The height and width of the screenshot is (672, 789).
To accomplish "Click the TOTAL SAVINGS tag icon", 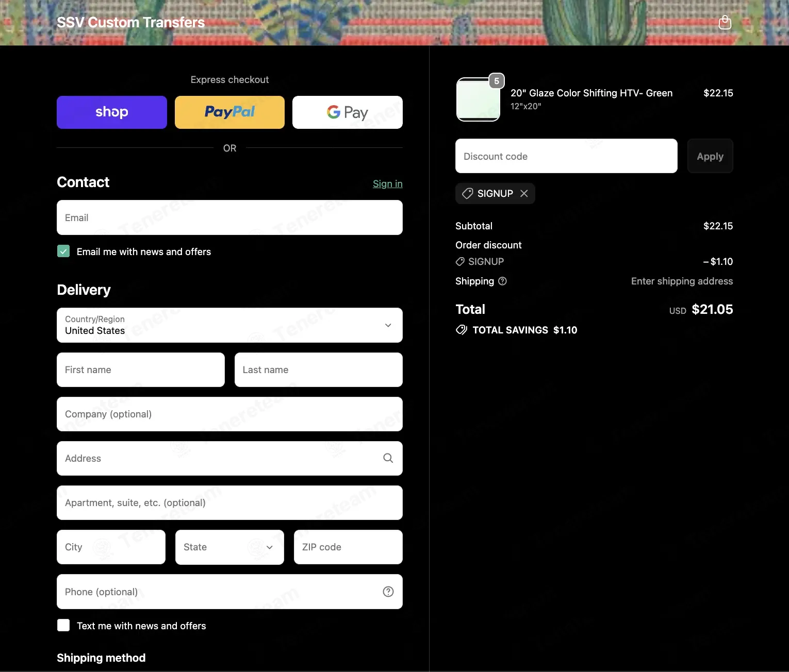I will point(461,330).
